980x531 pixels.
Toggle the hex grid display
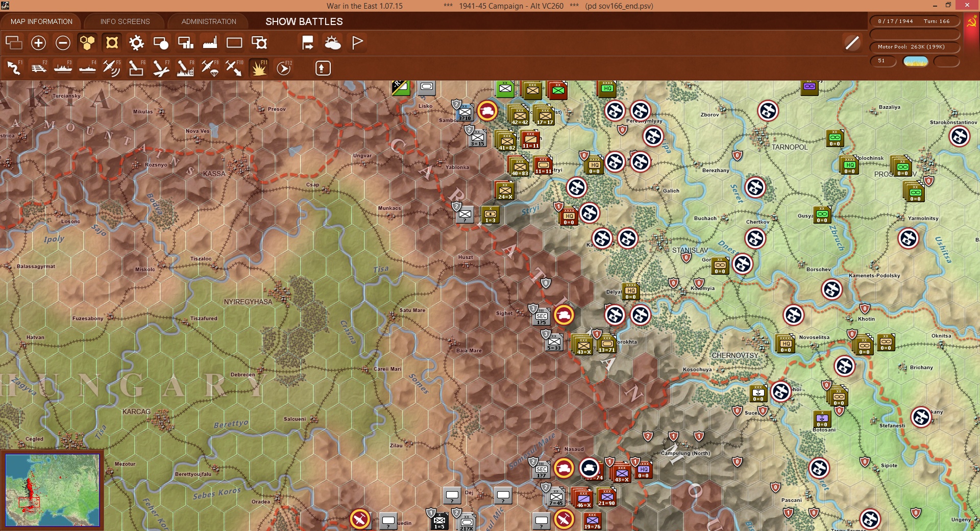[87, 43]
